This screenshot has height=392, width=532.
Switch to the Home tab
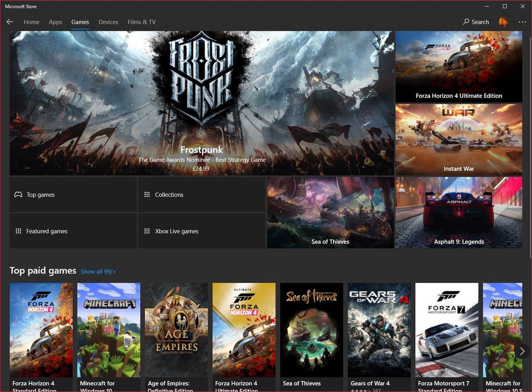coord(31,22)
